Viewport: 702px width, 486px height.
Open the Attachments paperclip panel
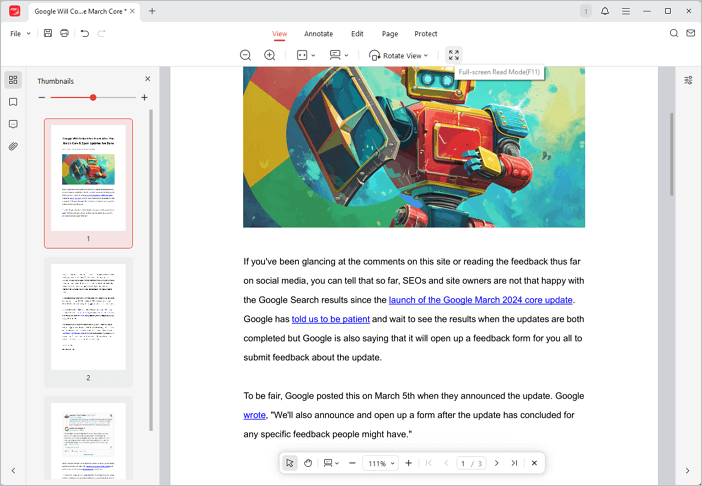click(13, 146)
